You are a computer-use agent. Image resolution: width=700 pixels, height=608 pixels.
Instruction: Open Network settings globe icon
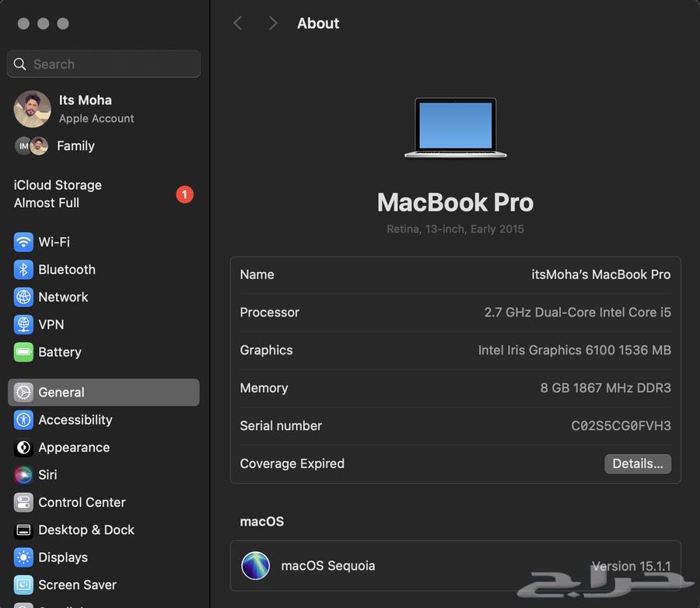(23, 297)
